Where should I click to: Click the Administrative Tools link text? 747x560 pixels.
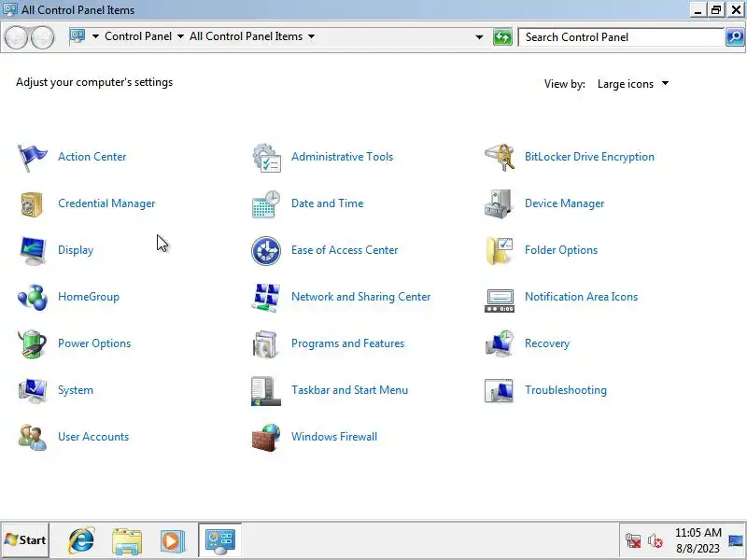(x=342, y=157)
